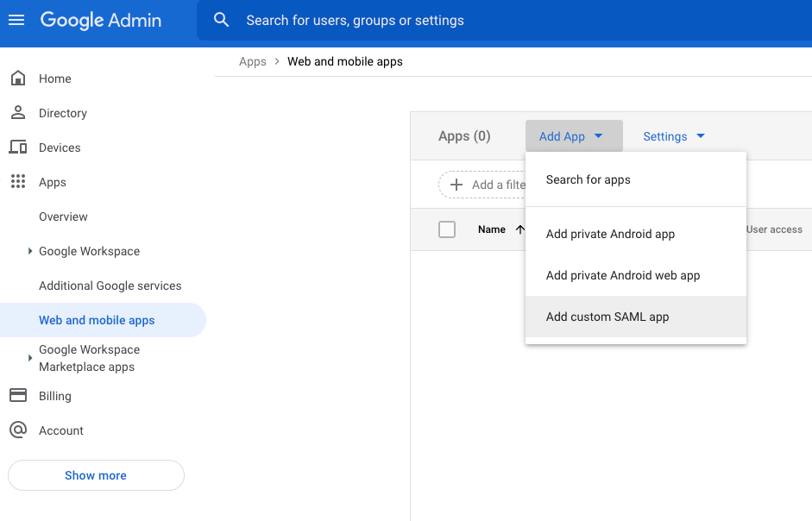Check the select-all checkbox in table header

click(447, 229)
